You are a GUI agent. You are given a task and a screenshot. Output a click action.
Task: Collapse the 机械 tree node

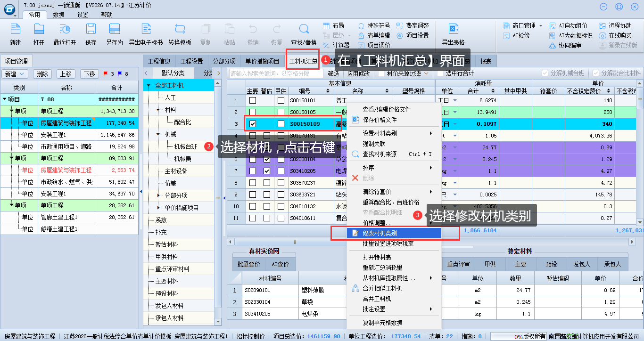[159, 134]
